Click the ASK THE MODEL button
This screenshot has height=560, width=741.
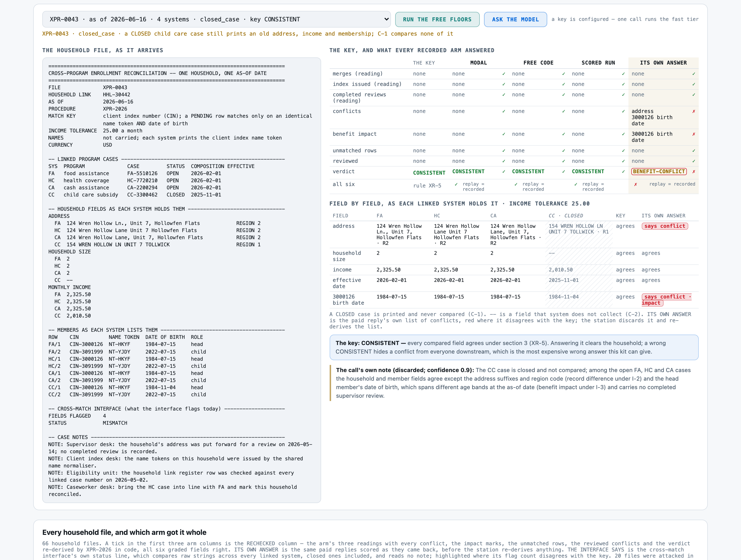515,19
